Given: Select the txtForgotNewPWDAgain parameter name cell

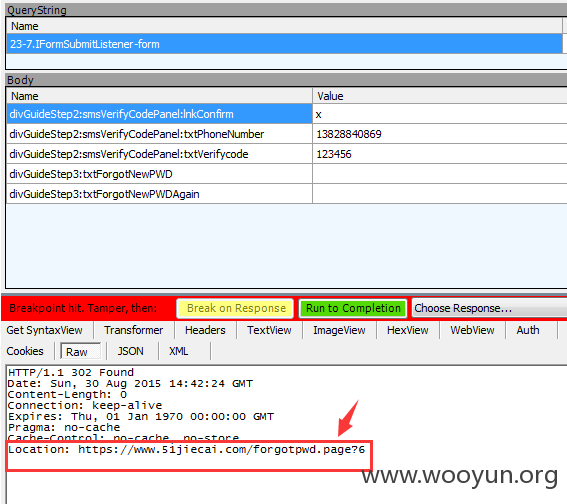Looking at the screenshot, I should point(159,194).
